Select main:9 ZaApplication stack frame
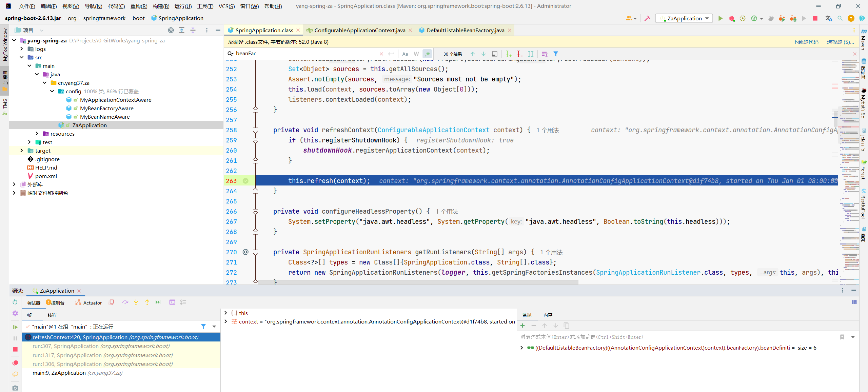The height and width of the screenshot is (392, 868). (121, 373)
